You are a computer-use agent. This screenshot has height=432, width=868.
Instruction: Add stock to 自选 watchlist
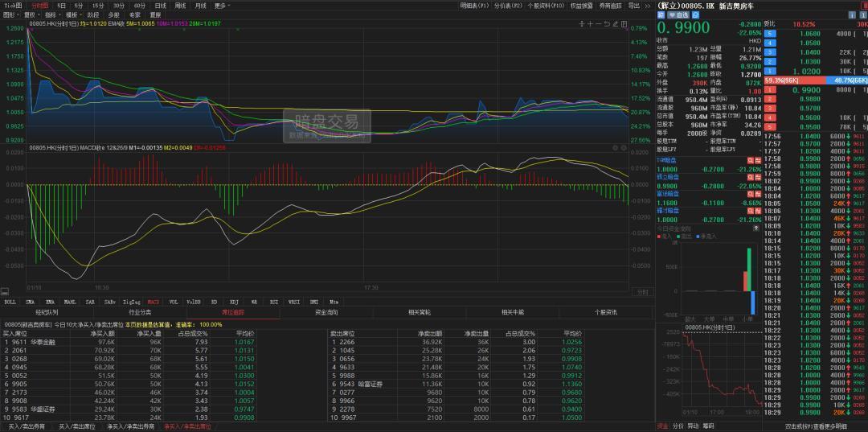pyautogui.click(x=678, y=14)
